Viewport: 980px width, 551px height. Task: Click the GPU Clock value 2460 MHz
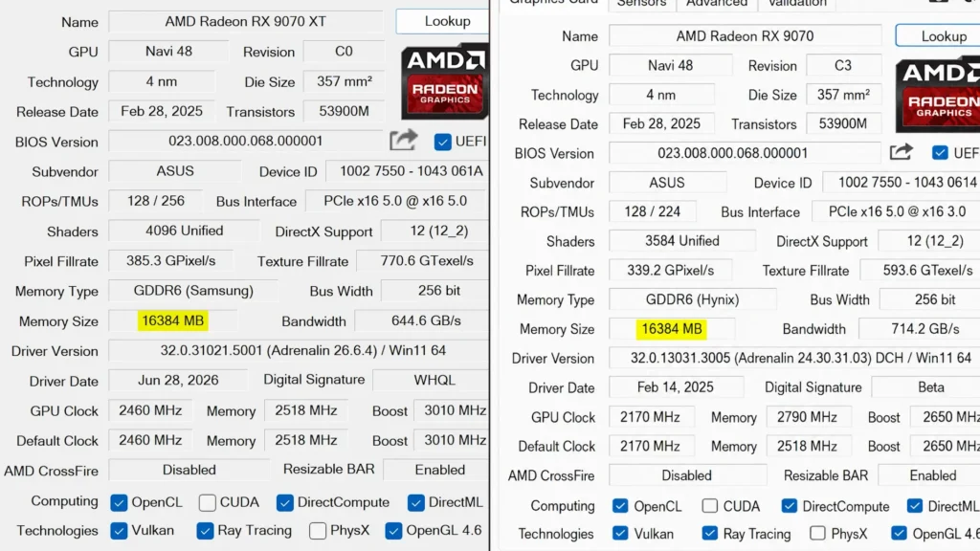pos(150,411)
